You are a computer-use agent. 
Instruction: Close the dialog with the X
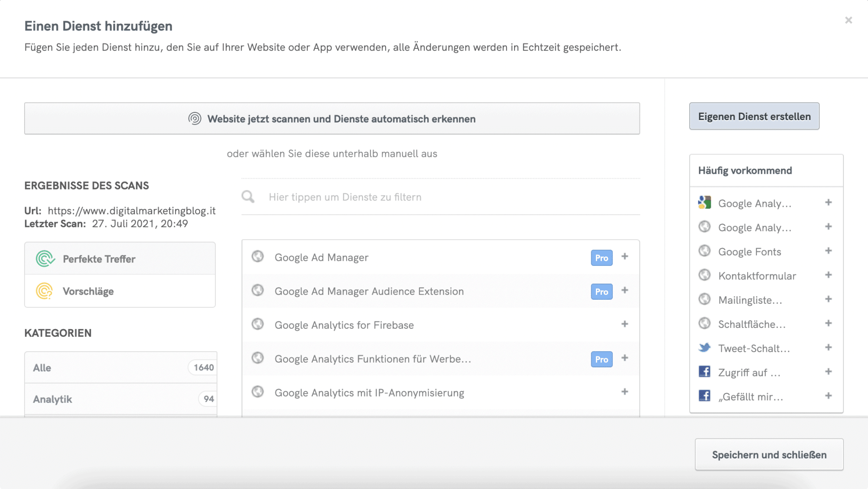(849, 20)
